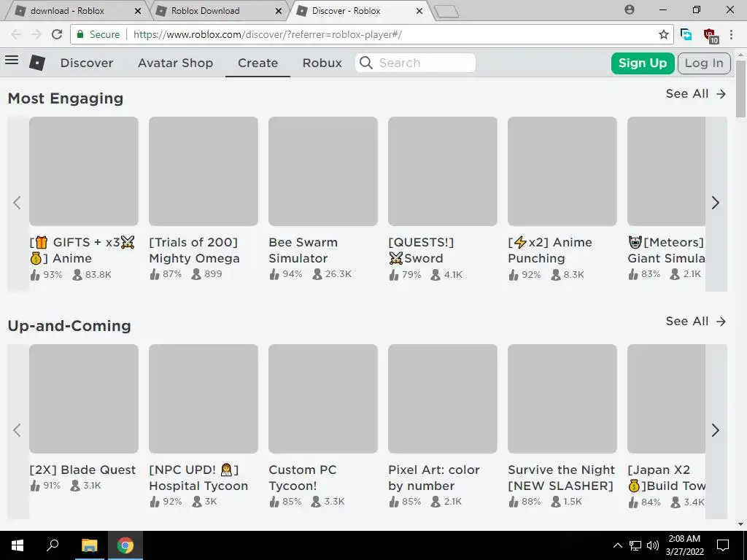The width and height of the screenshot is (747, 560).
Task: Click the Chrome icon in the taskbar
Action: (125, 545)
